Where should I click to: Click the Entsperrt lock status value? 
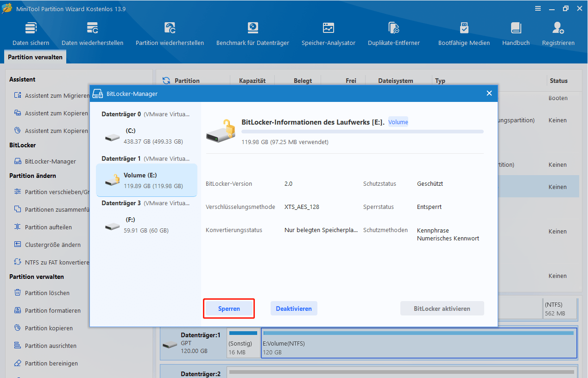pos(429,207)
